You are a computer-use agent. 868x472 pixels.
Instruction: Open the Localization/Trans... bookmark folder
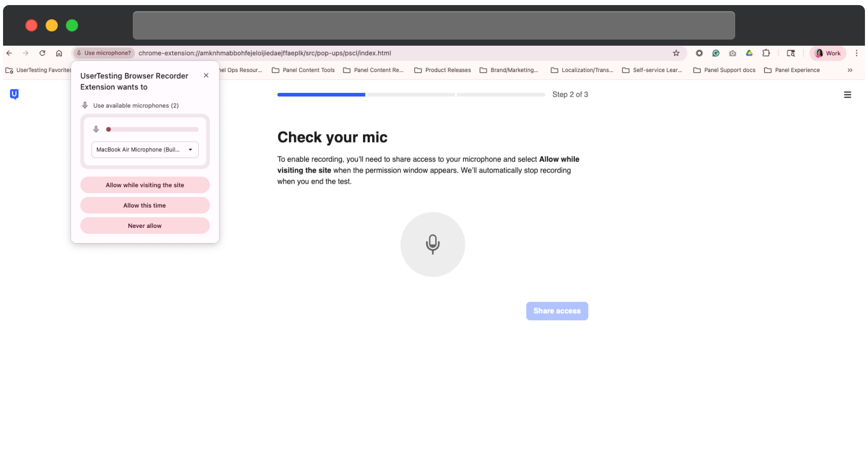click(x=582, y=70)
